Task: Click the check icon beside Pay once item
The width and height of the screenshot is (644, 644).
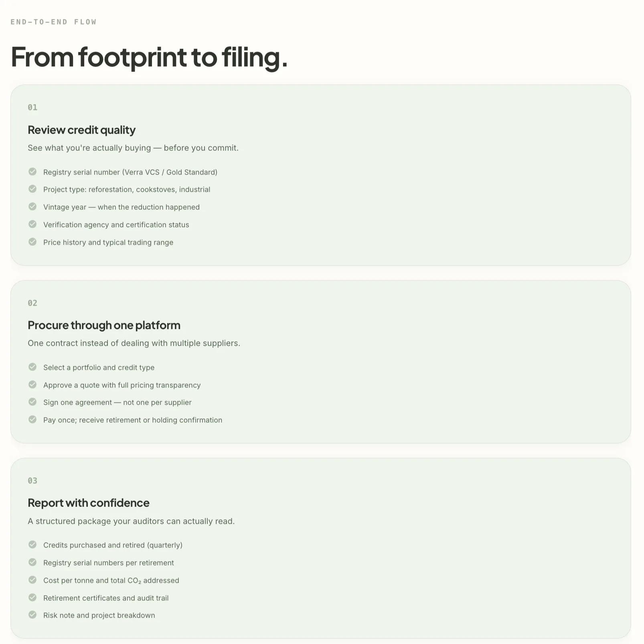Action: click(32, 419)
